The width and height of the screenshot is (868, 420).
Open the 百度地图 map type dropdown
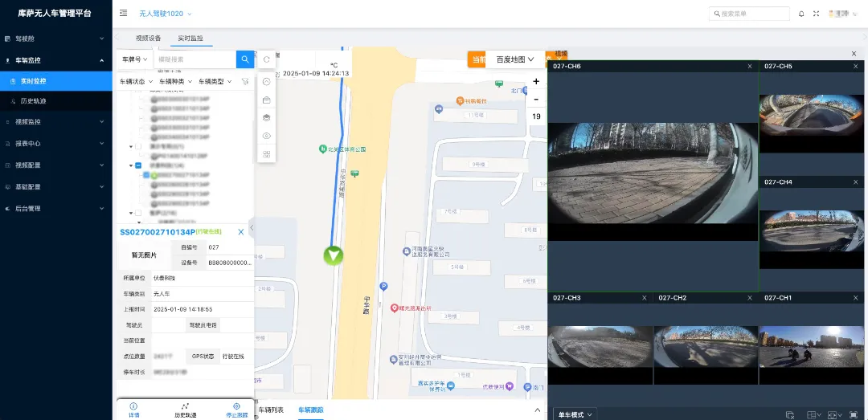pyautogui.click(x=514, y=59)
